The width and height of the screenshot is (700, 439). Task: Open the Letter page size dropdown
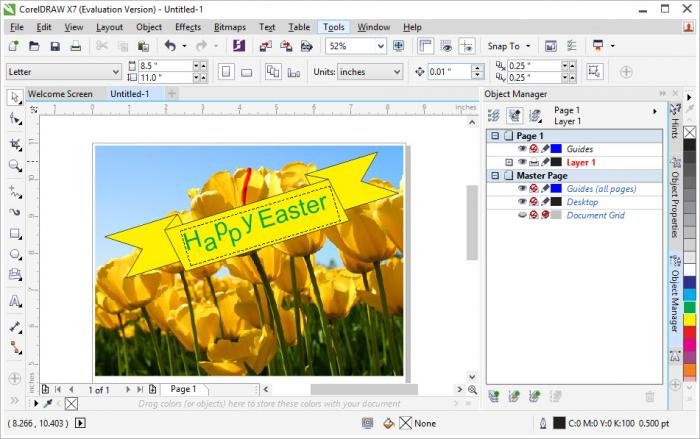tap(115, 71)
